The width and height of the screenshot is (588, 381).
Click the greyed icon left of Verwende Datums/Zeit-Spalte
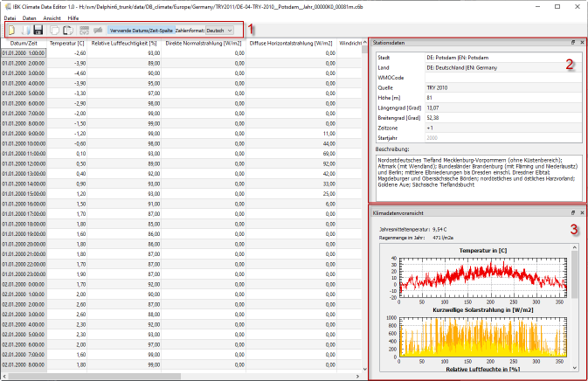coord(98,30)
